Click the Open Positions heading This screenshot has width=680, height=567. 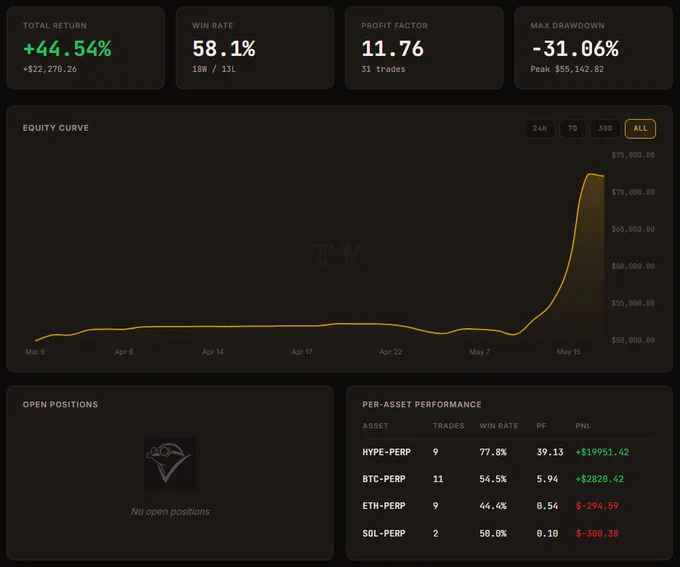(x=60, y=404)
